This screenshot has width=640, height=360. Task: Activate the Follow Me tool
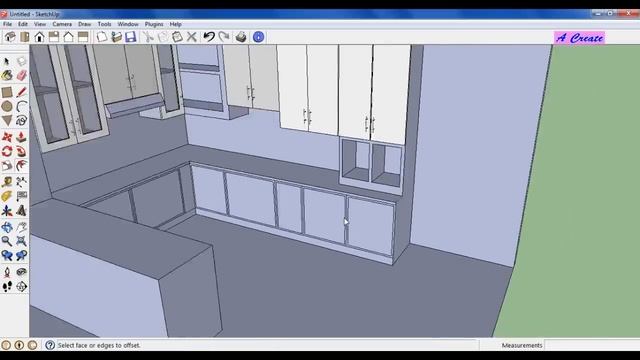tap(21, 151)
